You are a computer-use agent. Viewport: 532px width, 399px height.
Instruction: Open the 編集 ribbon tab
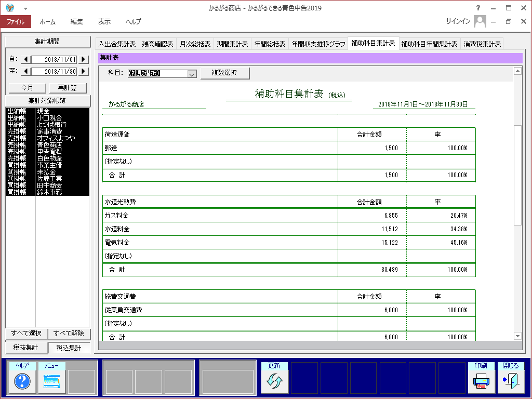[x=77, y=22]
